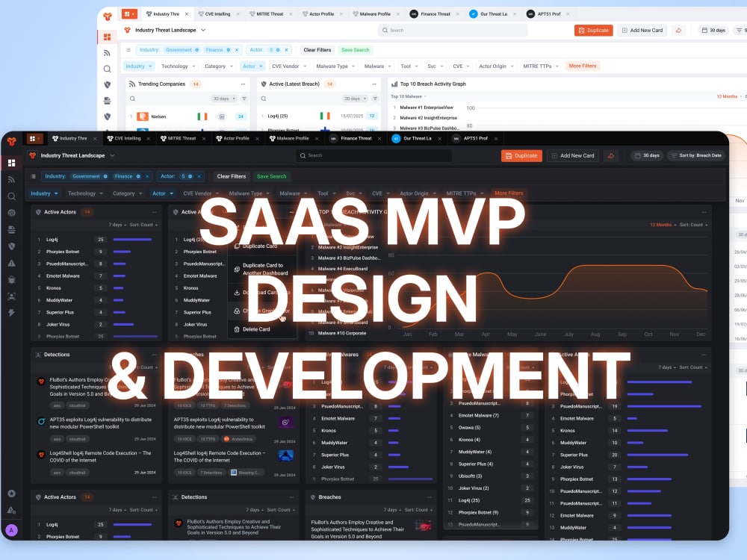Open Actor Origin dropdown in light window
Image resolution: width=747 pixels, height=560 pixels.
point(497,66)
